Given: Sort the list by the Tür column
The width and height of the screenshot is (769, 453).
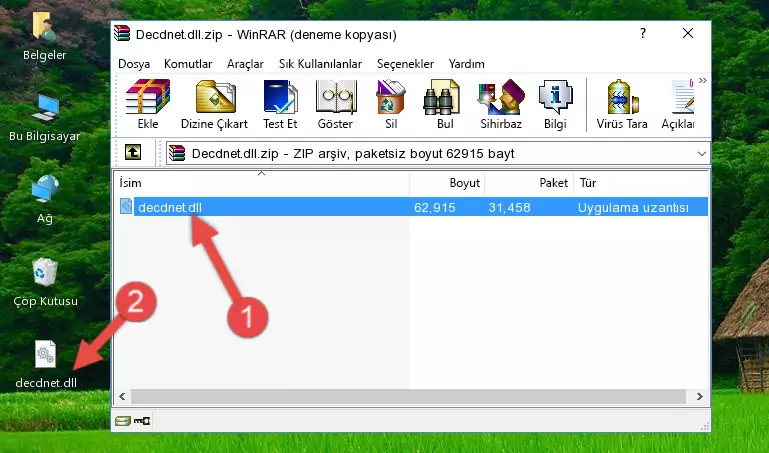Looking at the screenshot, I should (641, 183).
